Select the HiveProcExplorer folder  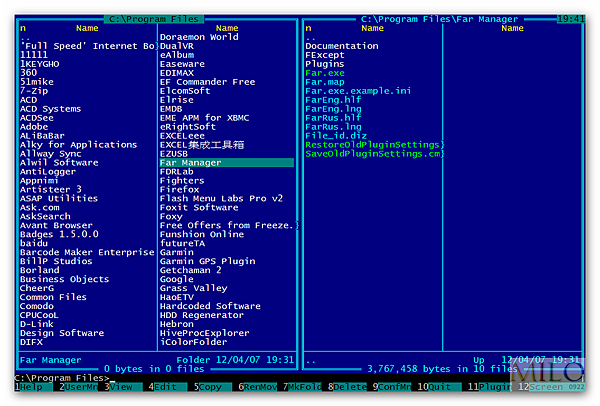point(204,333)
